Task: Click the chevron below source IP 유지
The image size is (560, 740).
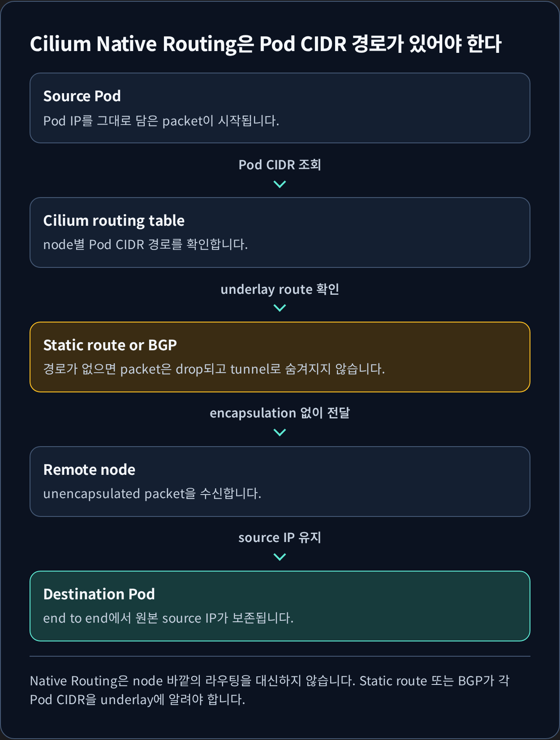Action: coord(280,557)
